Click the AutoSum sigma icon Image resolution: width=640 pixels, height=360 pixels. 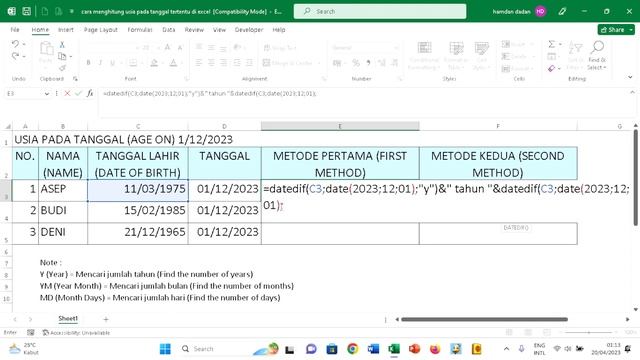pyautogui.click(x=551, y=44)
